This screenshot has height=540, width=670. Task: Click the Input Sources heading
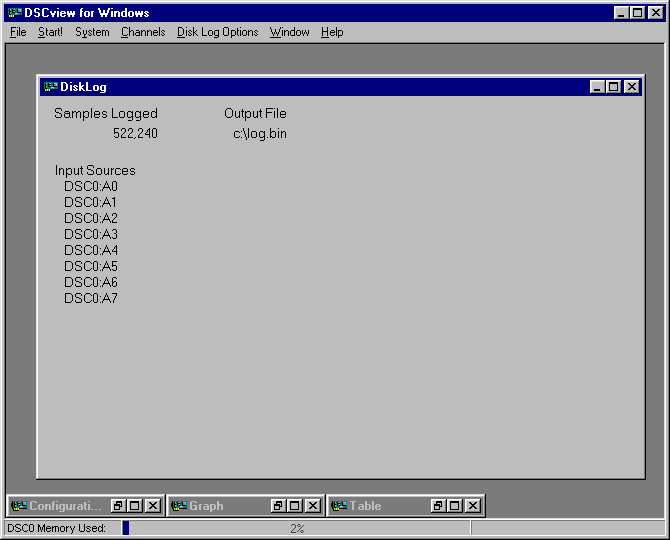pyautogui.click(x=95, y=170)
